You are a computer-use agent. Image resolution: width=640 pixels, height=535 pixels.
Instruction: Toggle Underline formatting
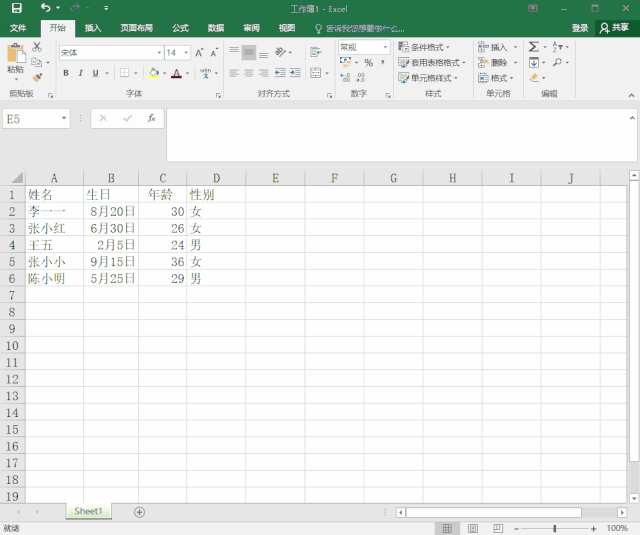tap(96, 73)
